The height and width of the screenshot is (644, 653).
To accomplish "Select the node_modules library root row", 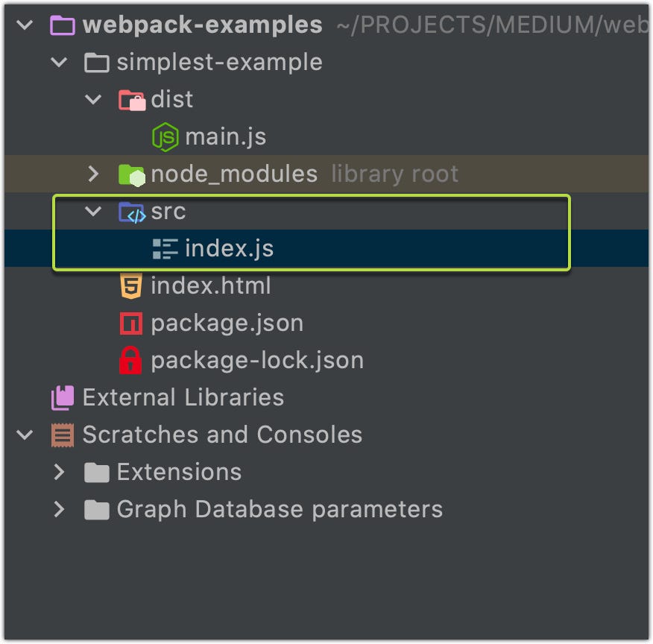I will pos(233,174).
